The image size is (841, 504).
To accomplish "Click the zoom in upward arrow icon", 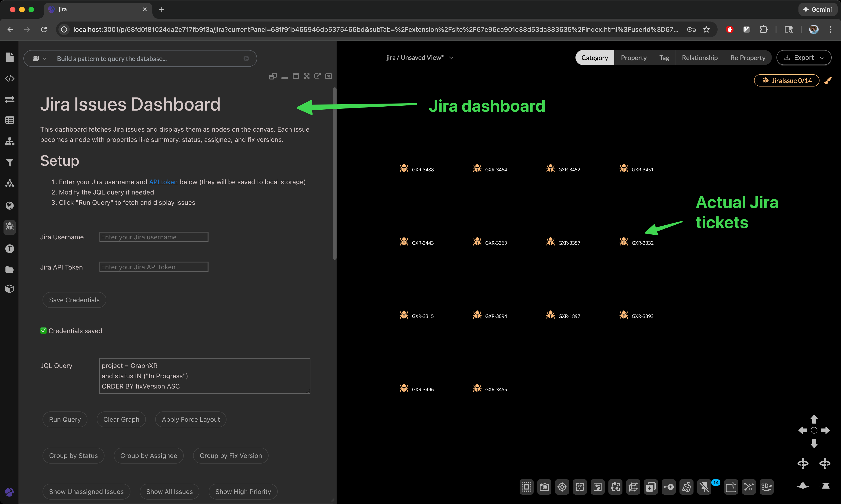I will click(826, 486).
